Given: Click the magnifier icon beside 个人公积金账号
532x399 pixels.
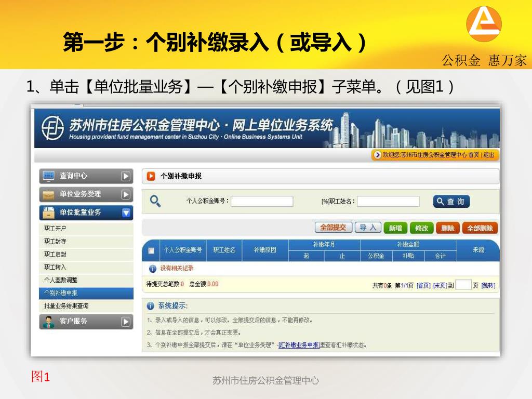Looking at the screenshot, I should pyautogui.click(x=155, y=201).
